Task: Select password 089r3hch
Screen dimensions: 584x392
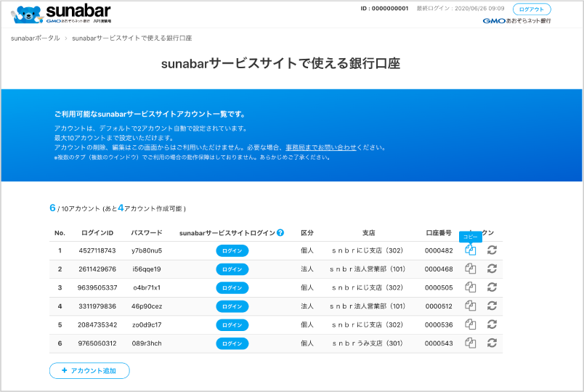Action: [147, 343]
